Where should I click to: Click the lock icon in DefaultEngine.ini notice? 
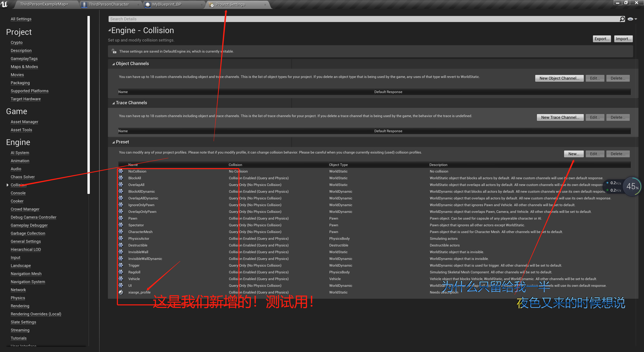114,51
